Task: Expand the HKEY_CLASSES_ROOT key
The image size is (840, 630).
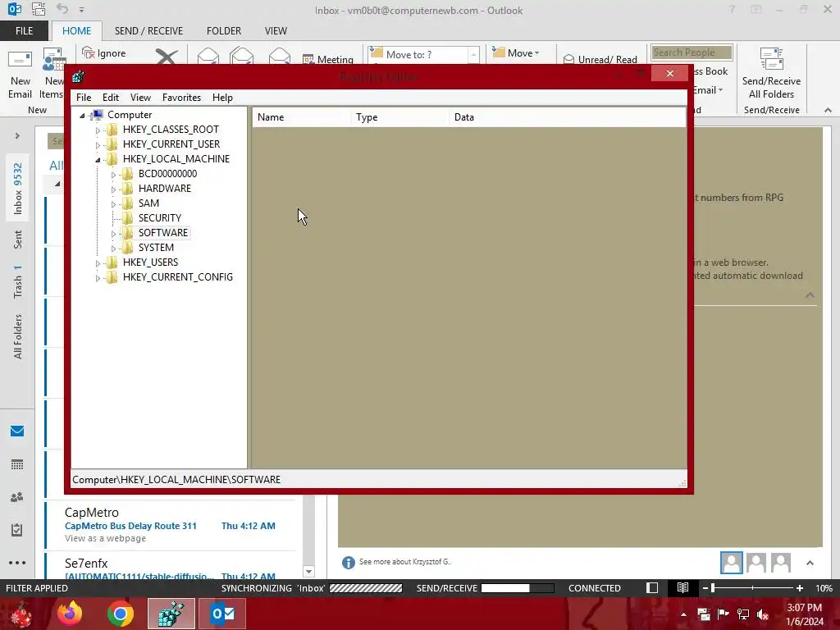Action: tap(98, 130)
